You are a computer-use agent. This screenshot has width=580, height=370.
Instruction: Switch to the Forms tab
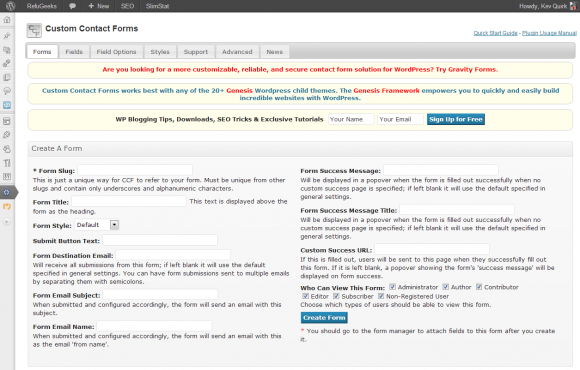click(42, 52)
